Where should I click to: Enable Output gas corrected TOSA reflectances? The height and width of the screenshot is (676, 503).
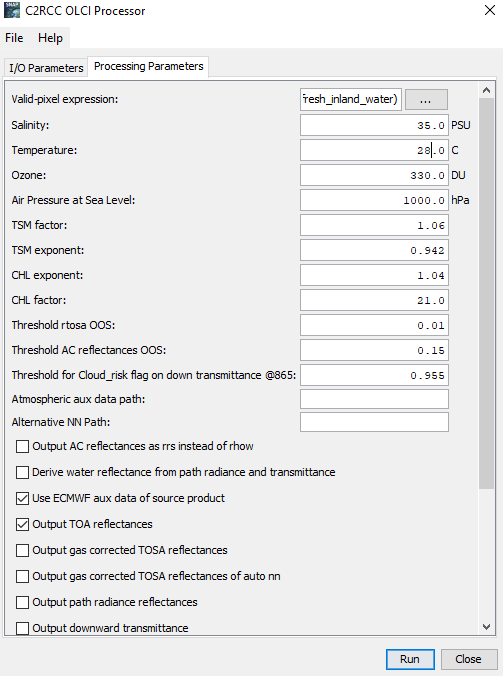point(22,551)
